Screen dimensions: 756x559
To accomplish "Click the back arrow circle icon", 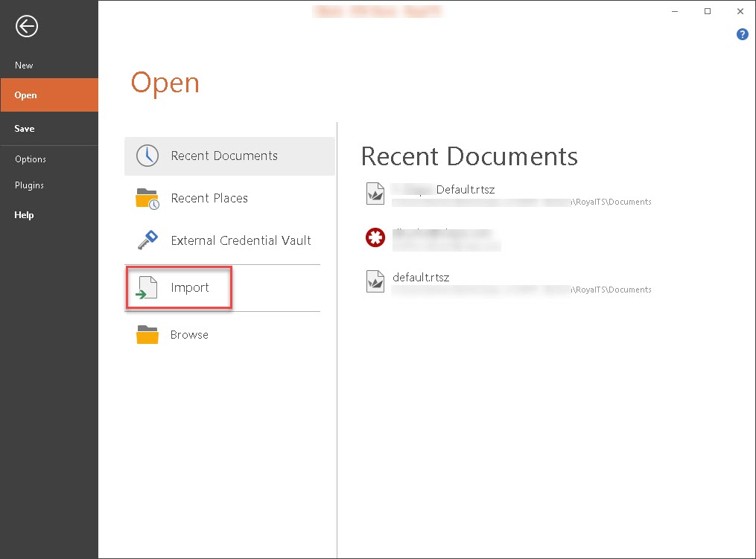I will [27, 28].
